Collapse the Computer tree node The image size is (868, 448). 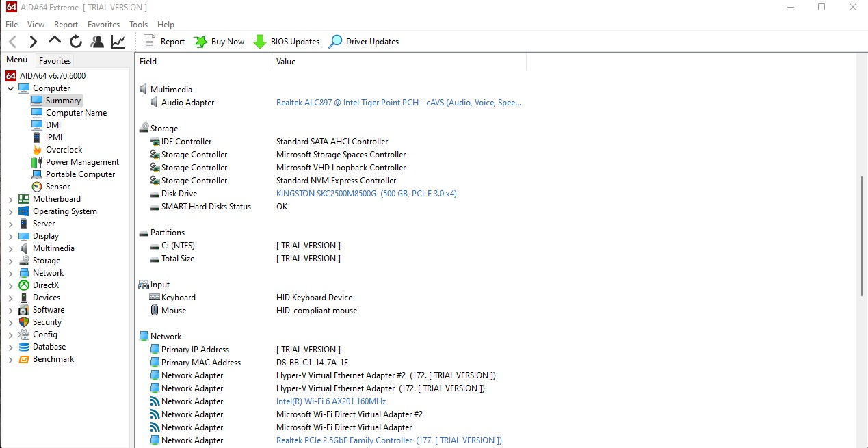11,88
